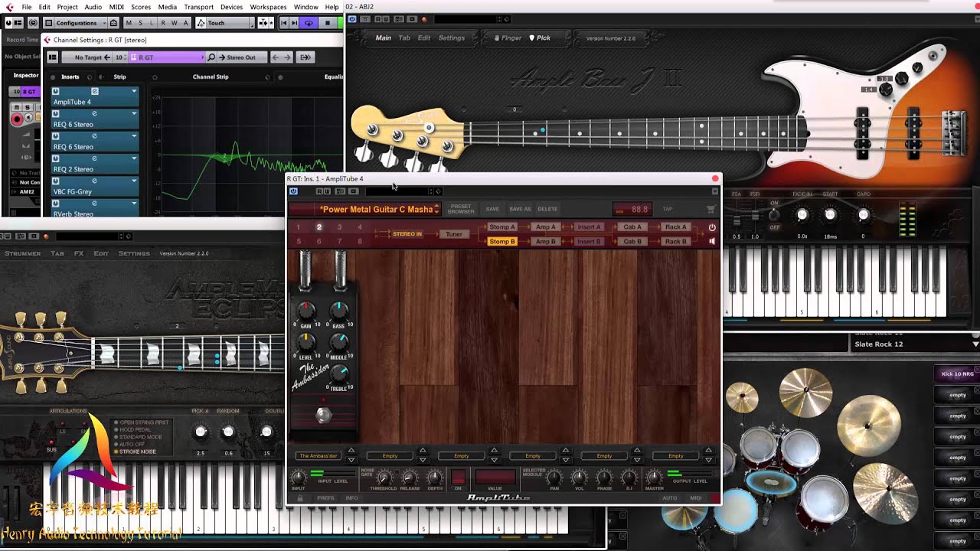Adjust the GAIN knob on Ambassador pedal
The image size is (980, 551).
[306, 311]
